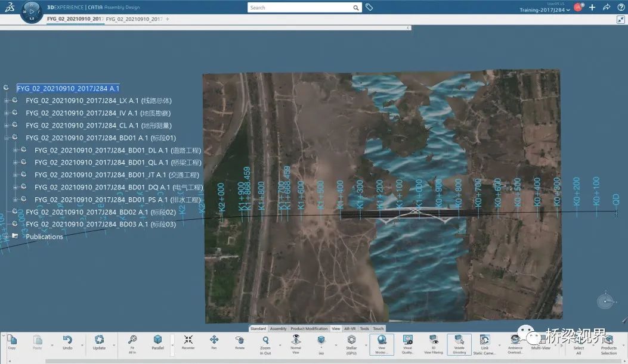Select the Publications tree item

point(45,237)
